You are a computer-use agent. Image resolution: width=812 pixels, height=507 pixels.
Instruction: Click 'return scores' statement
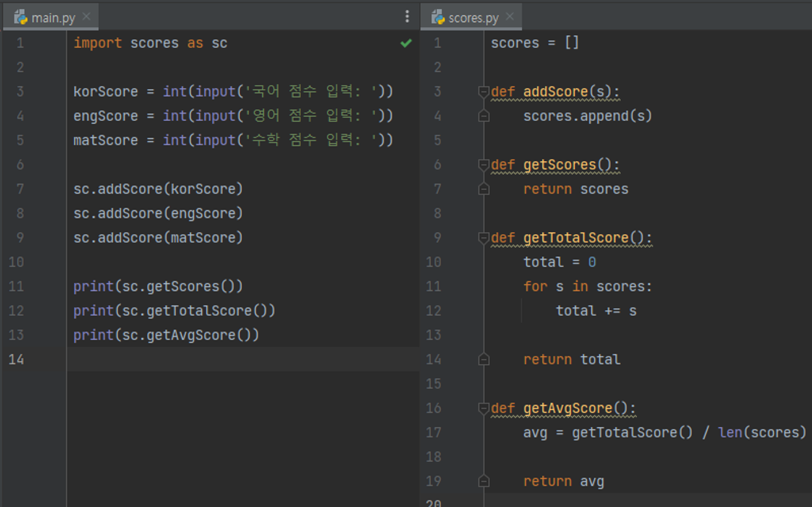(576, 189)
